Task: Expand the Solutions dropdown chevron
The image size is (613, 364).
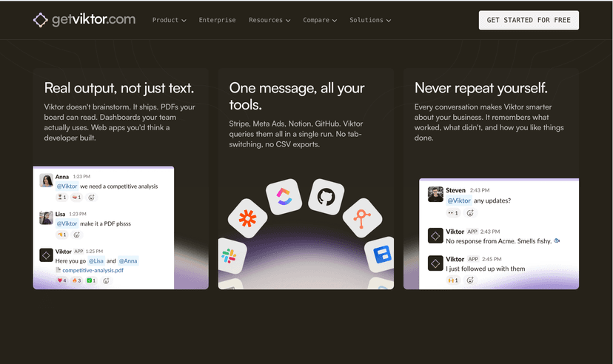Action: point(389,20)
